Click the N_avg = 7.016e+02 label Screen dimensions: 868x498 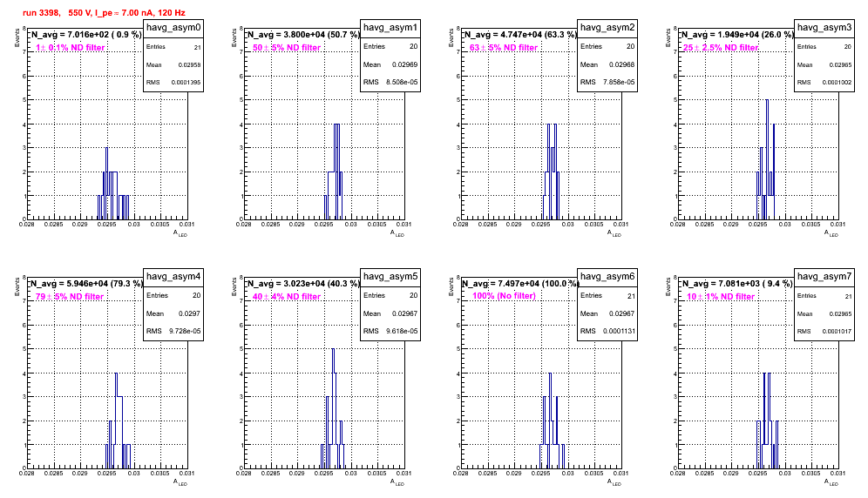85,35
